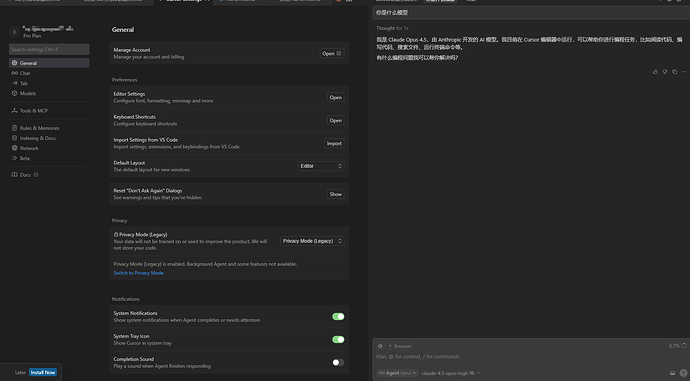This screenshot has height=381, width=690.
Task: Click Switch to Privacy Mode link
Action: tap(138, 273)
